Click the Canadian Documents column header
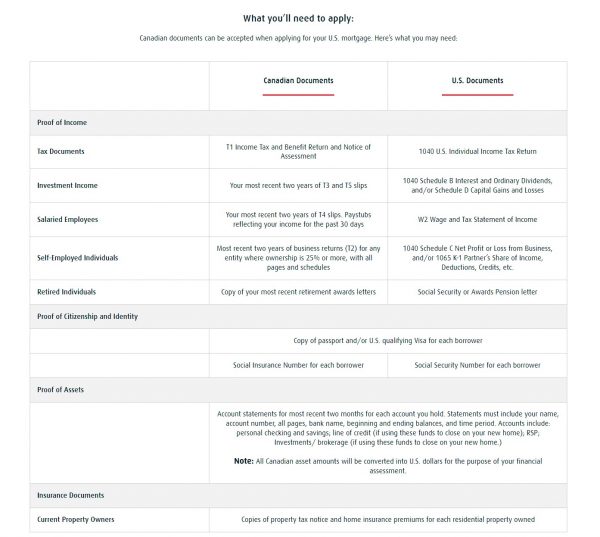Screen dimensions: 600x537 tap(298, 80)
